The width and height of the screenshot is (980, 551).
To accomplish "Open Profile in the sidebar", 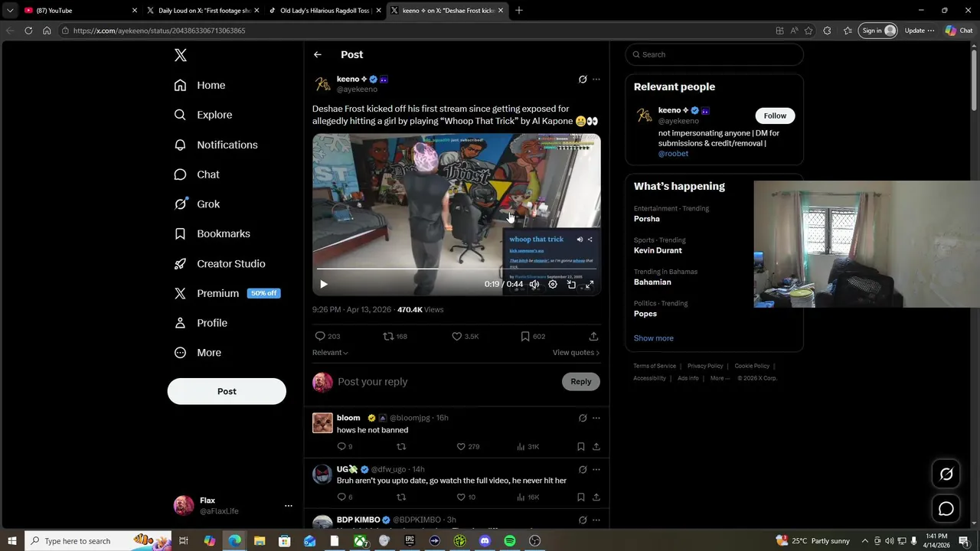I will 201,323.
